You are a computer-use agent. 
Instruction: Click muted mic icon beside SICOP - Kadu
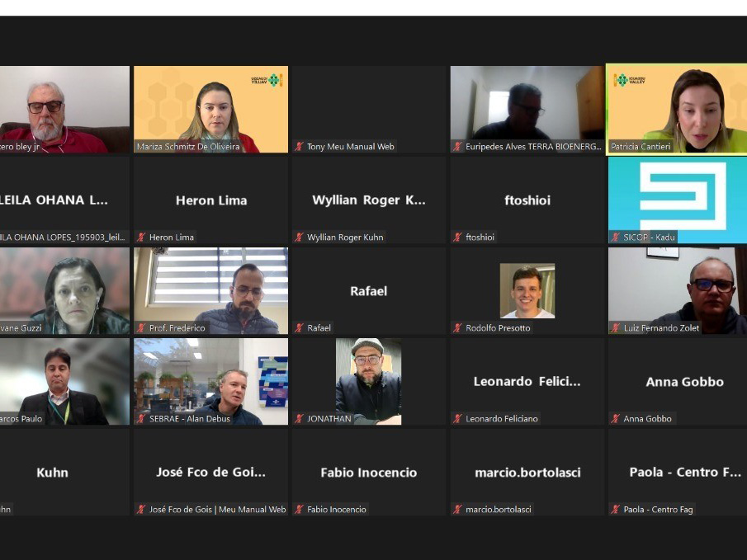pos(616,238)
